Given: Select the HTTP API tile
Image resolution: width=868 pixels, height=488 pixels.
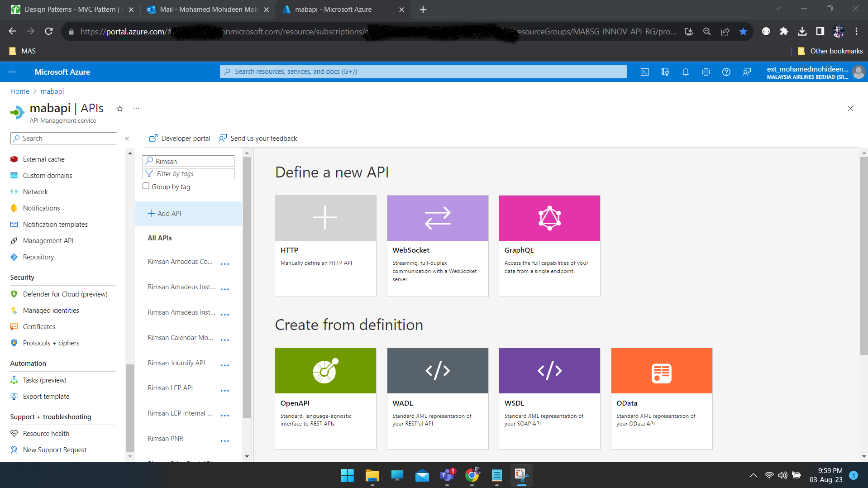Looking at the screenshot, I should pos(325,246).
